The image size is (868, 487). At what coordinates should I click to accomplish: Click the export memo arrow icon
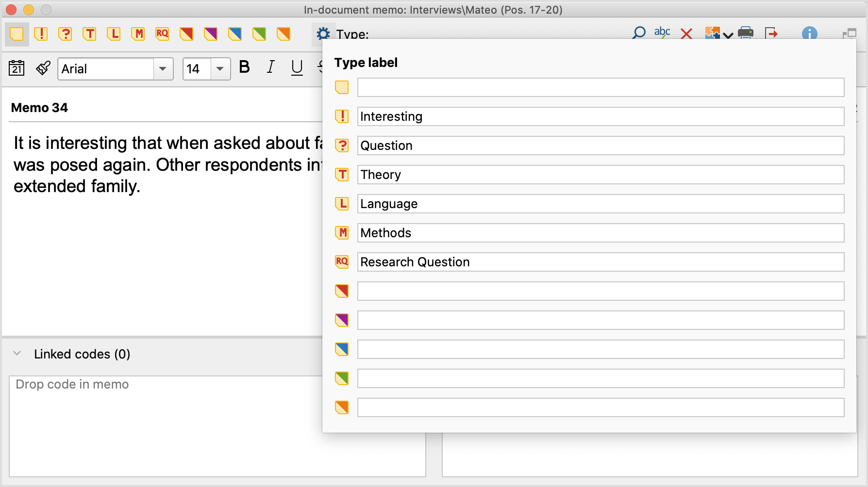pyautogui.click(x=771, y=33)
